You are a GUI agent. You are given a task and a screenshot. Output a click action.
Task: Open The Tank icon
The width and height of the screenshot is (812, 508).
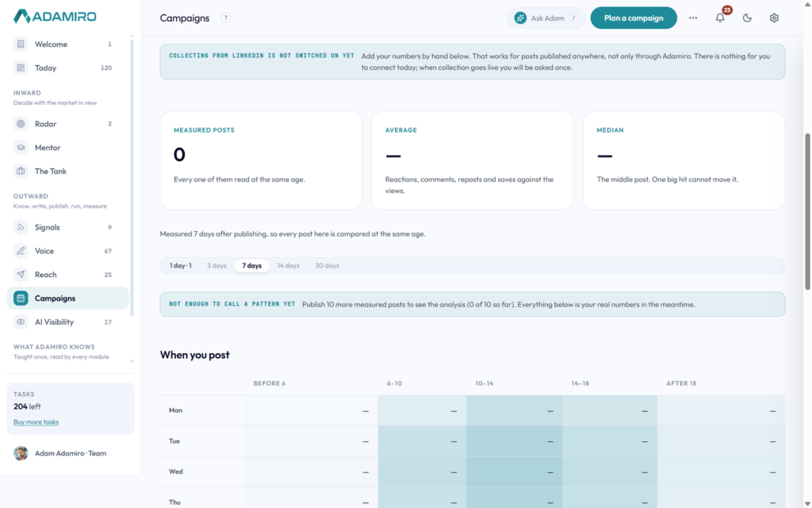coord(21,171)
